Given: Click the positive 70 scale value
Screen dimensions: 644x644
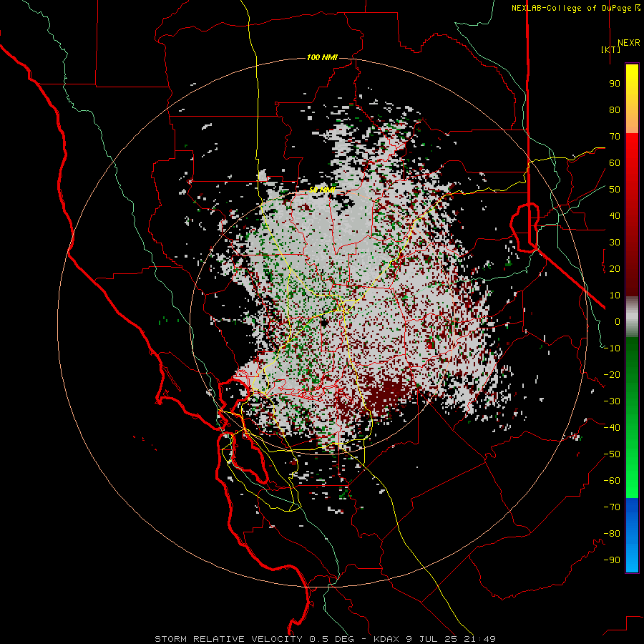Looking at the screenshot, I should tap(615, 137).
